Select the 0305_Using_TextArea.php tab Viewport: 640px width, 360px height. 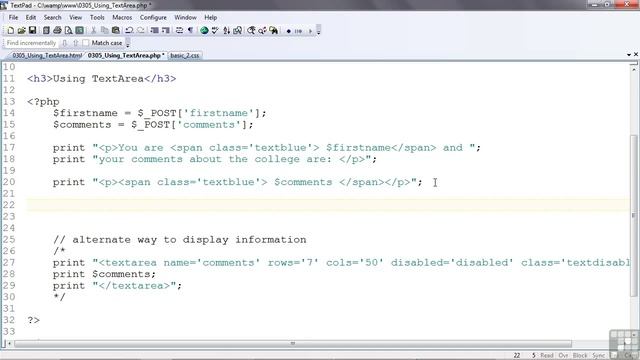126,56
